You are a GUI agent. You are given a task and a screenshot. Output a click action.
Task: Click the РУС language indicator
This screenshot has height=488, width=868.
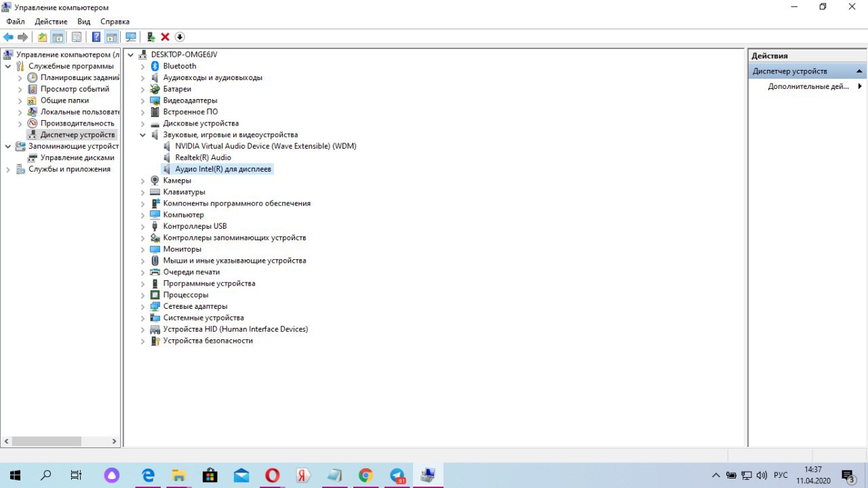click(781, 475)
